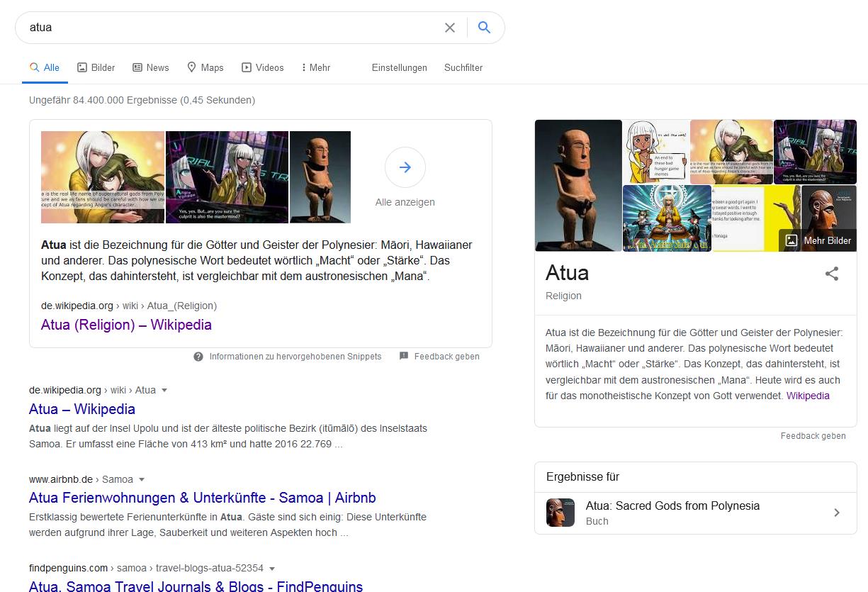Click Feedback geben under the knowledge panel
868x592 pixels.
pos(813,436)
